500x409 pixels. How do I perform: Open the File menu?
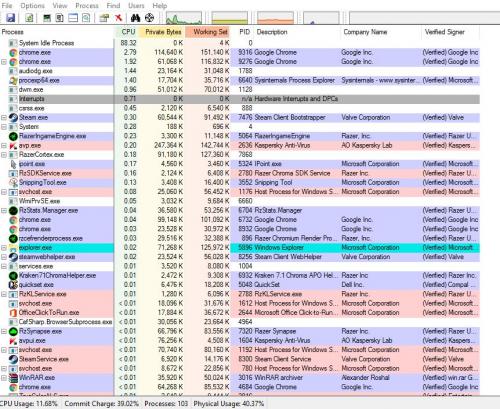coord(7,6)
